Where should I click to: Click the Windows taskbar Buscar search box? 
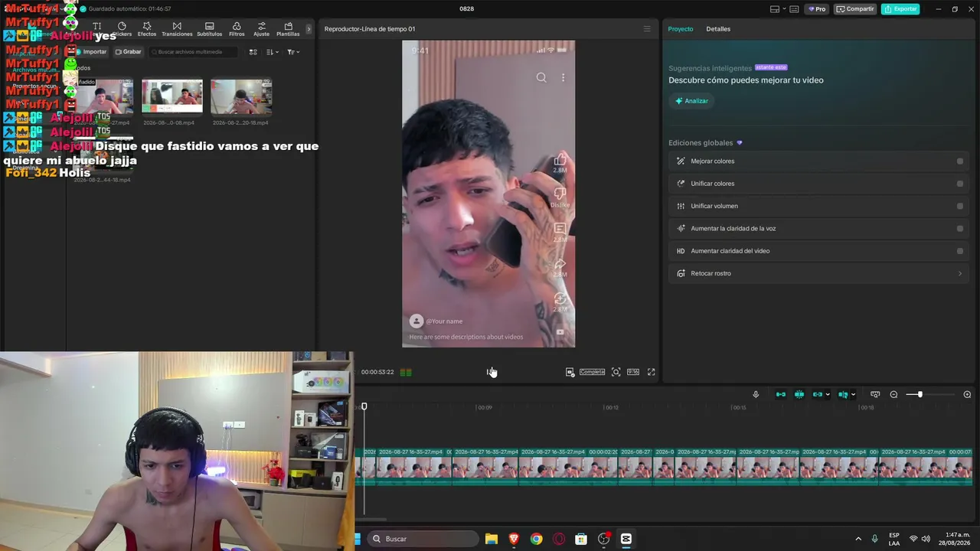tap(423, 539)
